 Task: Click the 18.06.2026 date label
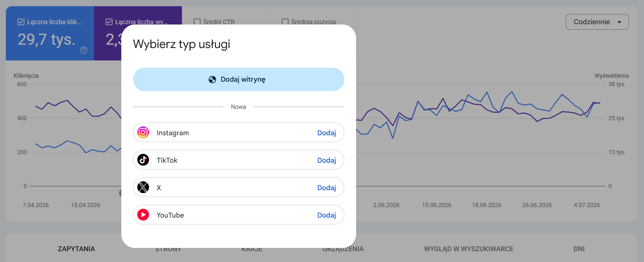coord(487,205)
